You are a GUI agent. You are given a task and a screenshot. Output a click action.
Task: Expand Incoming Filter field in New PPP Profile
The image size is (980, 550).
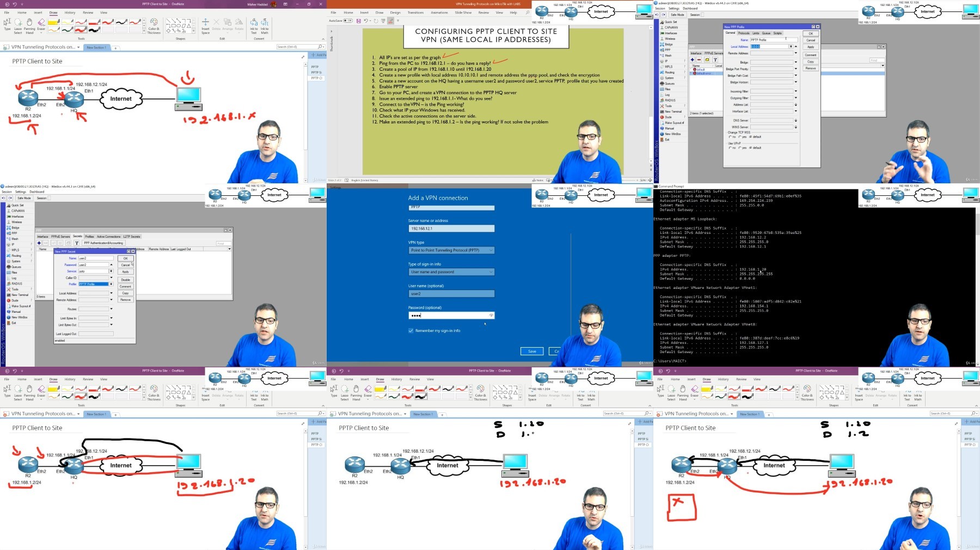(x=796, y=91)
